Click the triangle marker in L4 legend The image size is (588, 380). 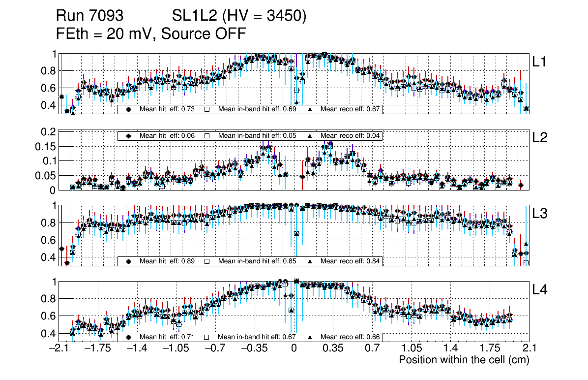(x=310, y=337)
